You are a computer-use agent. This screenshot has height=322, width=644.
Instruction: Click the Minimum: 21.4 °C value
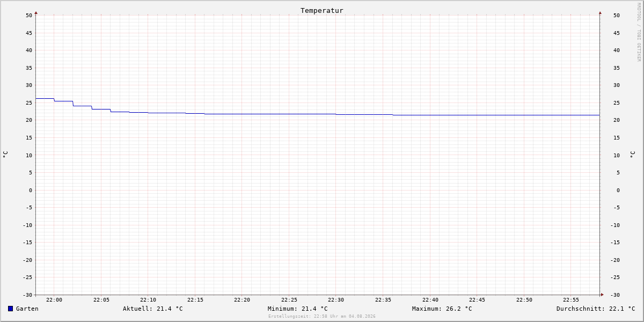coord(298,309)
